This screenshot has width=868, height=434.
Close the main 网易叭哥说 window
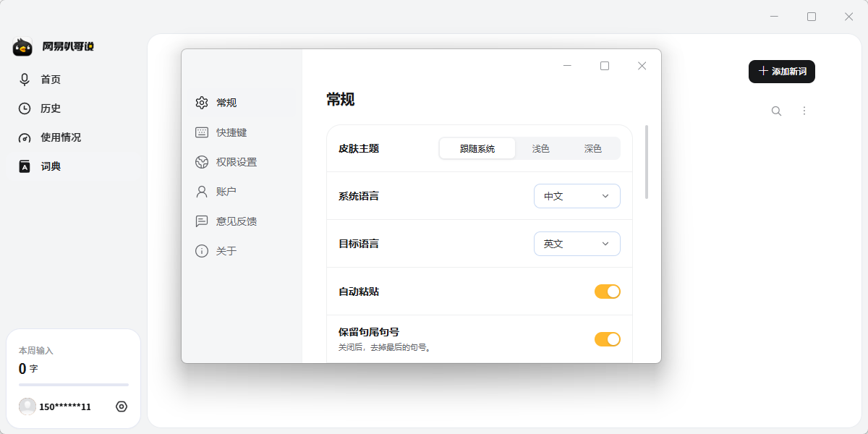point(849,17)
